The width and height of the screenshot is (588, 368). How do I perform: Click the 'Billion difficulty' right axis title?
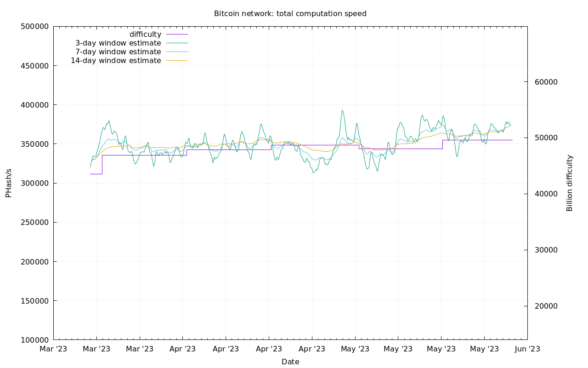(570, 183)
